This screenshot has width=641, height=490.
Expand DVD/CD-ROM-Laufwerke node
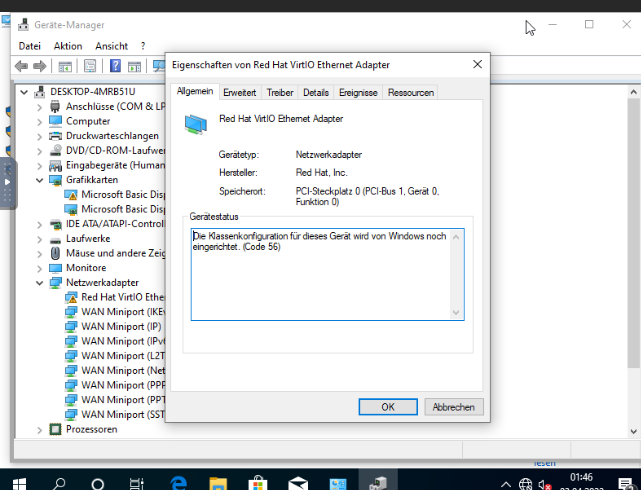[x=39, y=151]
